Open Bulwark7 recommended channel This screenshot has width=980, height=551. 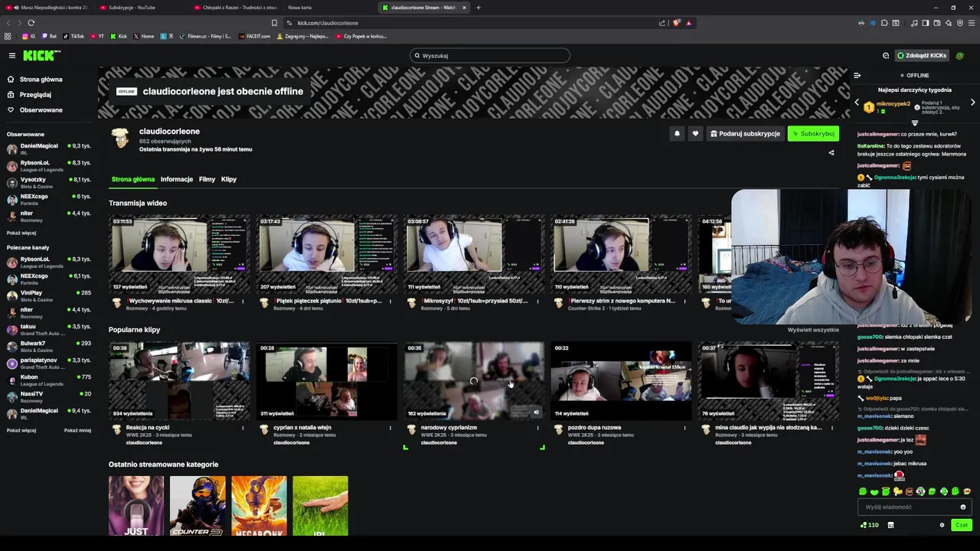[47, 346]
